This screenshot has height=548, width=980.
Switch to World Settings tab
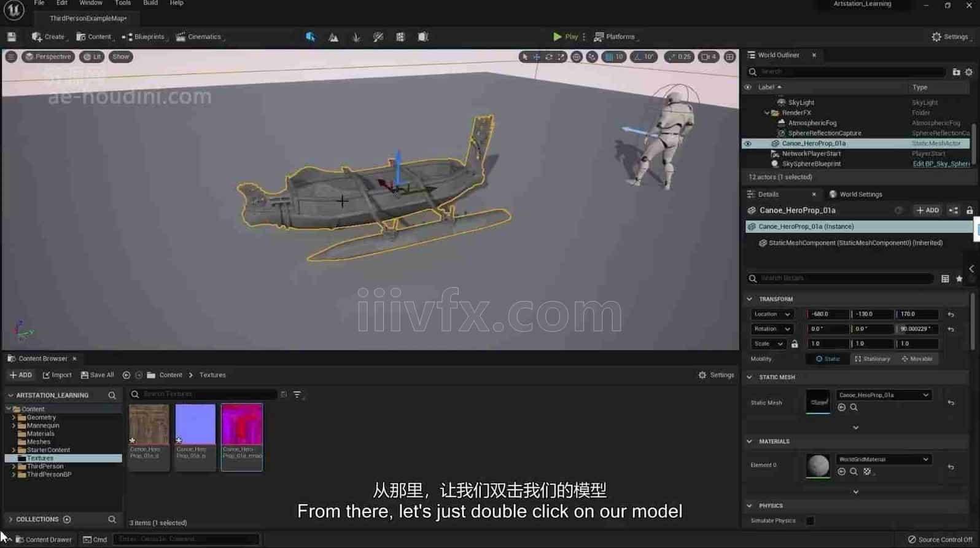[x=855, y=195]
